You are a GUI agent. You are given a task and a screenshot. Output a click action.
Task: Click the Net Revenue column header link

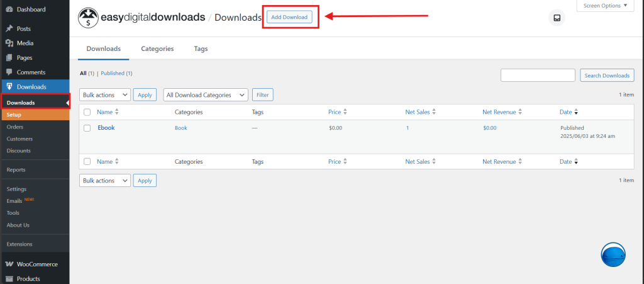[x=499, y=112]
